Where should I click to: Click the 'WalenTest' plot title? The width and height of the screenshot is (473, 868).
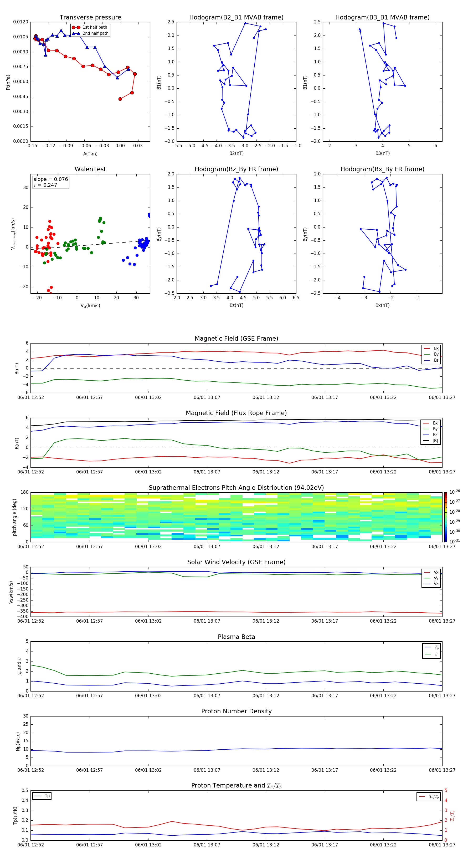click(x=90, y=169)
